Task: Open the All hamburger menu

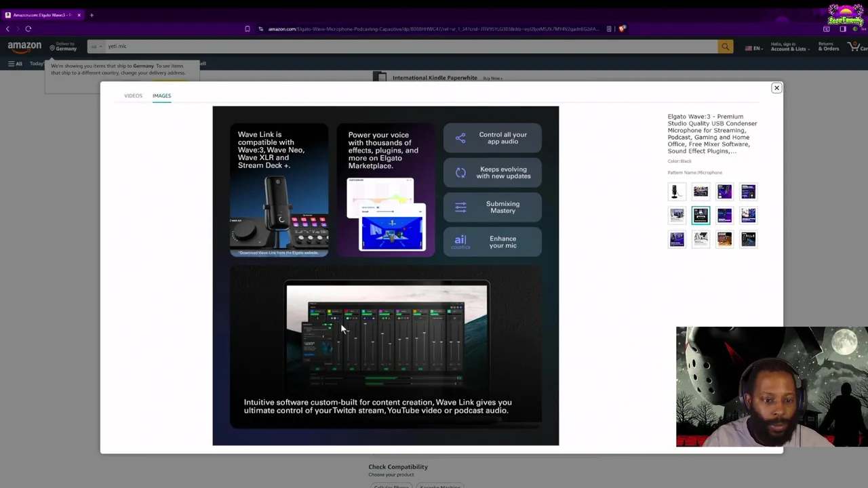Action: (x=15, y=64)
